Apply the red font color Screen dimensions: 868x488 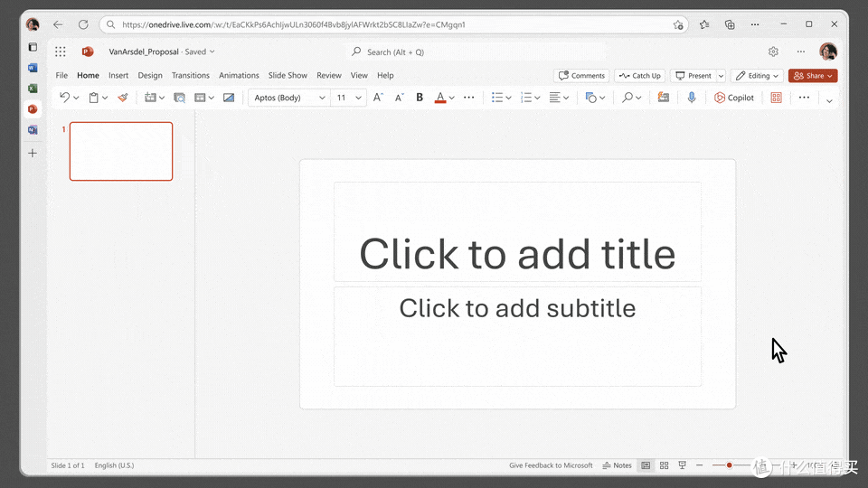pyautogui.click(x=440, y=98)
